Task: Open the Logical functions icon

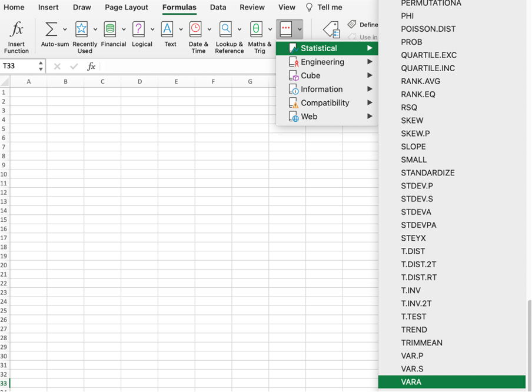Action: pyautogui.click(x=139, y=29)
